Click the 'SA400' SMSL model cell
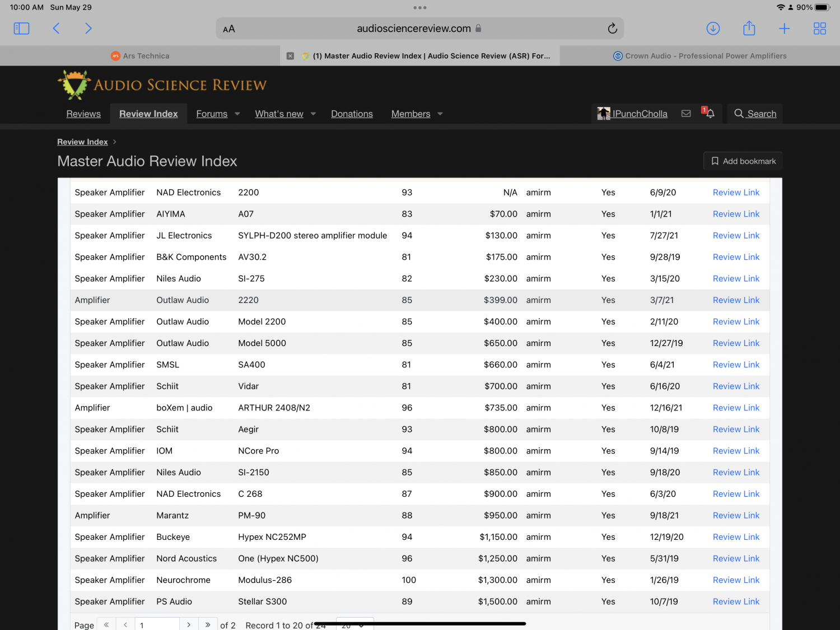This screenshot has height=630, width=840. pos(251,365)
